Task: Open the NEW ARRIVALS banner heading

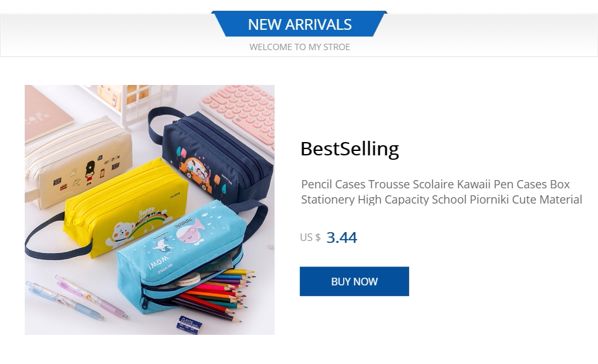Action: click(299, 25)
